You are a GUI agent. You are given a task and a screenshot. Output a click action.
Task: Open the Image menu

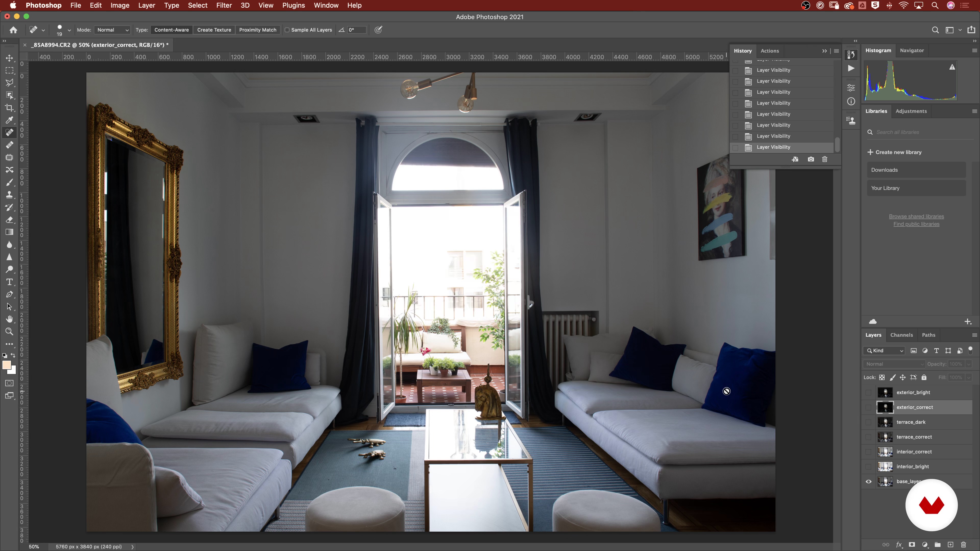tap(120, 5)
